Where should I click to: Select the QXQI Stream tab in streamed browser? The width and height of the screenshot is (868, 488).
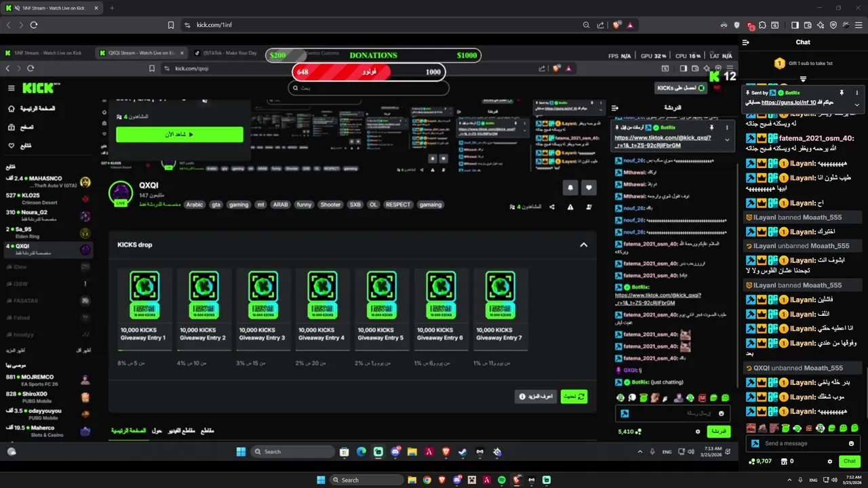[x=140, y=53]
